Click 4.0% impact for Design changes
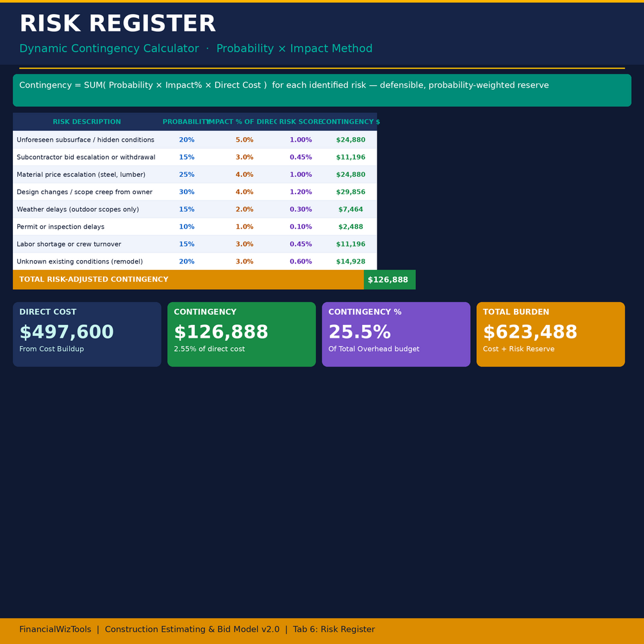 click(244, 192)
